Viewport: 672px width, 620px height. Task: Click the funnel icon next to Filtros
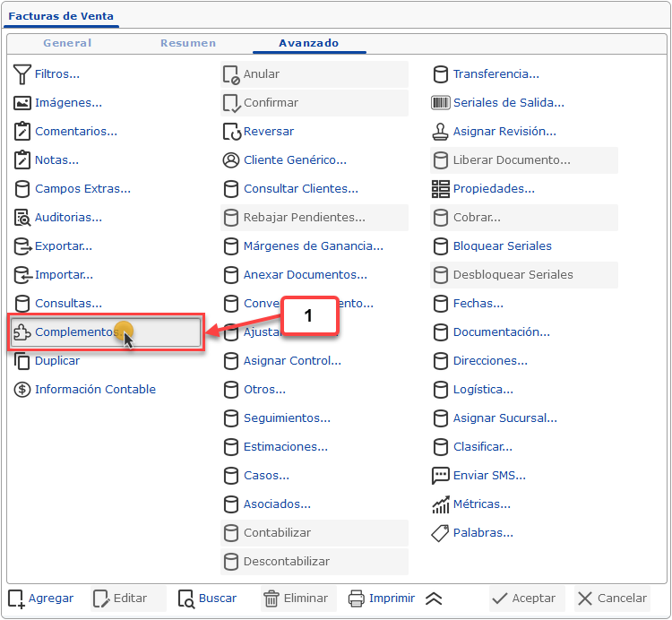22,74
